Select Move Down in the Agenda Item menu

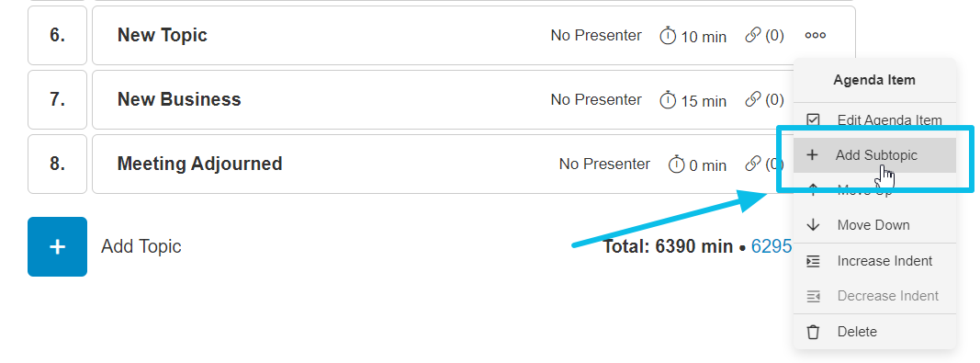point(874,225)
